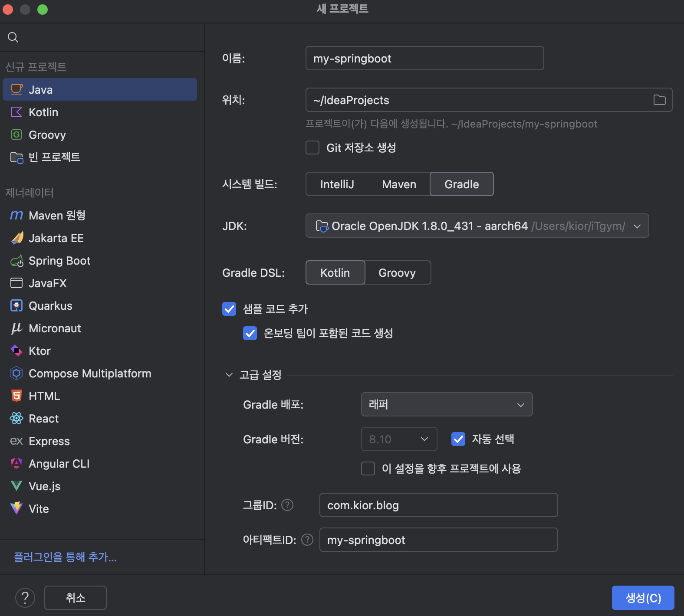The width and height of the screenshot is (684, 616).
Task: Open help for Artifact ID field
Action: [307, 540]
